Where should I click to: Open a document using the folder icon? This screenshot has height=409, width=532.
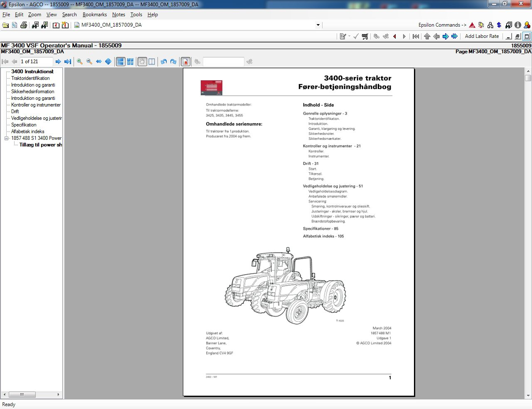point(5,25)
